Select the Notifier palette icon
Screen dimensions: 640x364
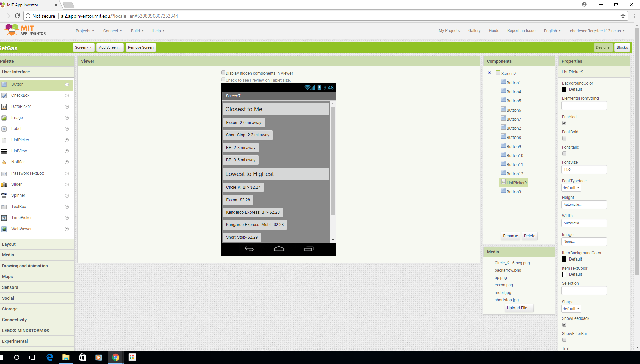tap(4, 162)
